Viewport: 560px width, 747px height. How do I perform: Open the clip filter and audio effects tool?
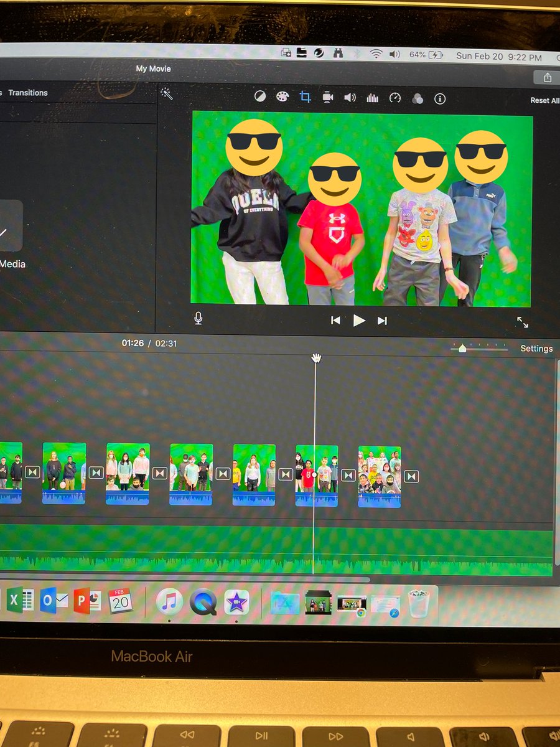pyautogui.click(x=418, y=98)
